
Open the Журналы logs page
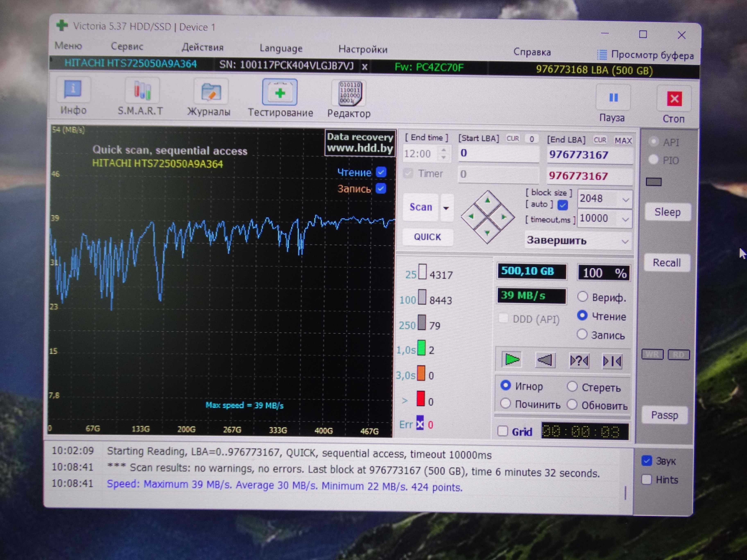(211, 91)
